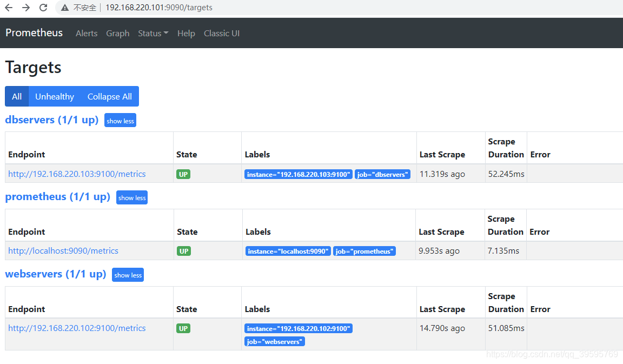623x364 pixels.
Task: Click the instance="192.168.220.103:9100" label badge
Action: click(299, 175)
